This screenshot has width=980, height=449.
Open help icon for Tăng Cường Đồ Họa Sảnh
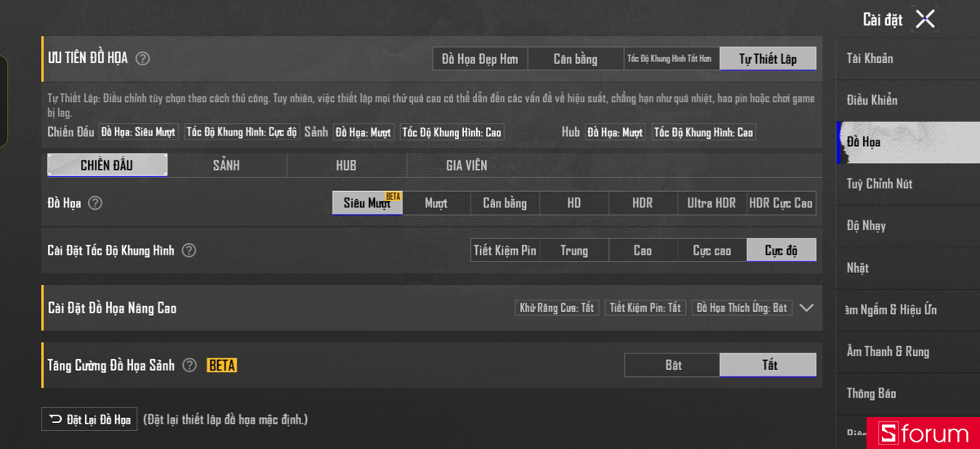pyautogui.click(x=189, y=365)
